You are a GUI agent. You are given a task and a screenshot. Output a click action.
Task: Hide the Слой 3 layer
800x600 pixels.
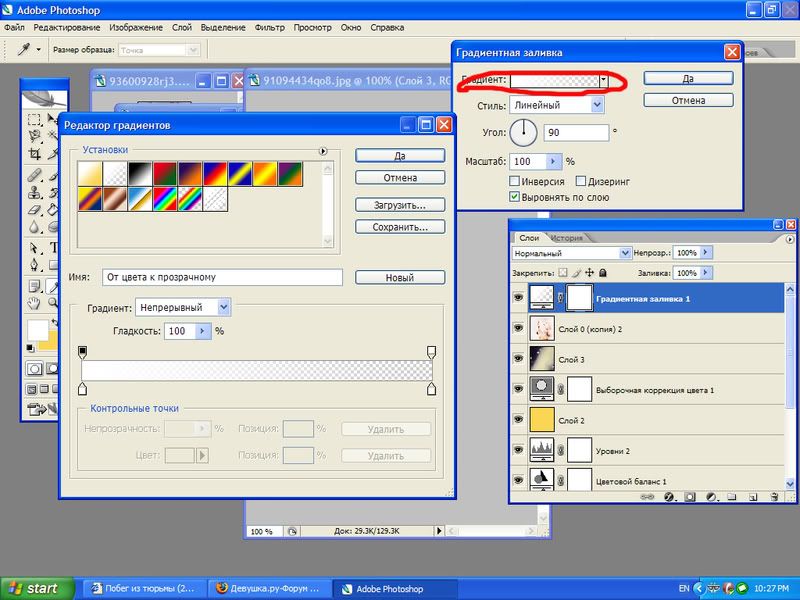click(518, 359)
